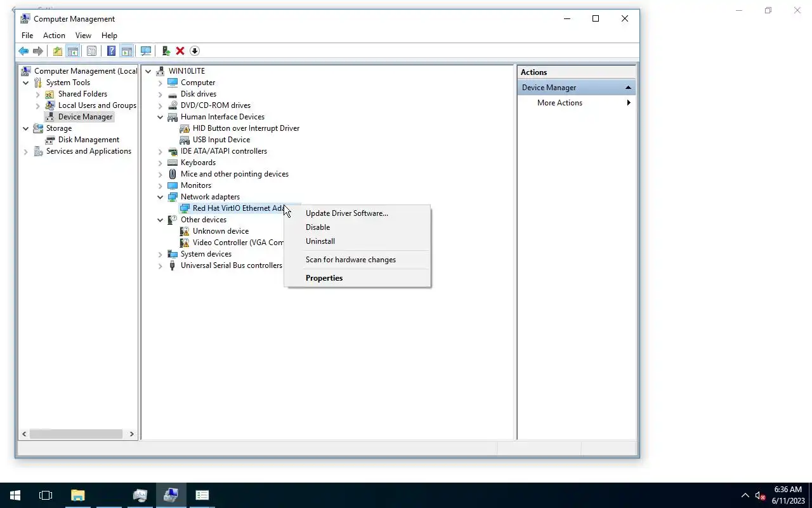Open More Actions in the Actions pane
Image resolution: width=812 pixels, height=508 pixels.
pos(577,103)
